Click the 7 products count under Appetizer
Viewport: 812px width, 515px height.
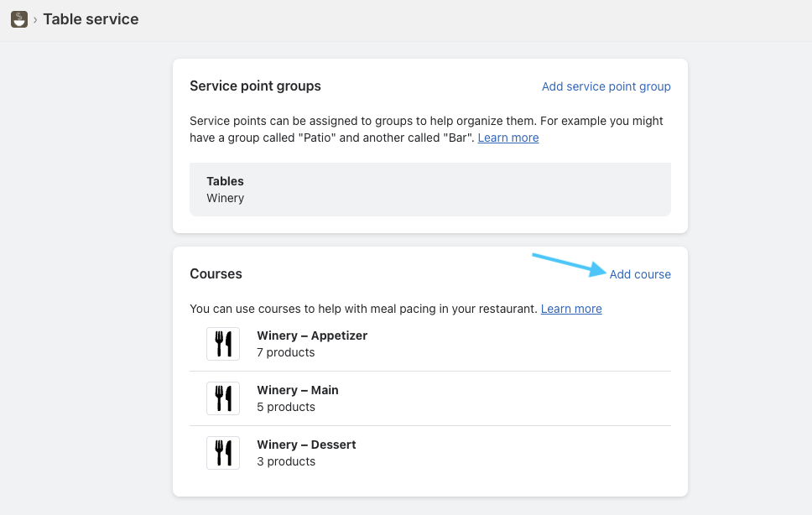(x=285, y=352)
